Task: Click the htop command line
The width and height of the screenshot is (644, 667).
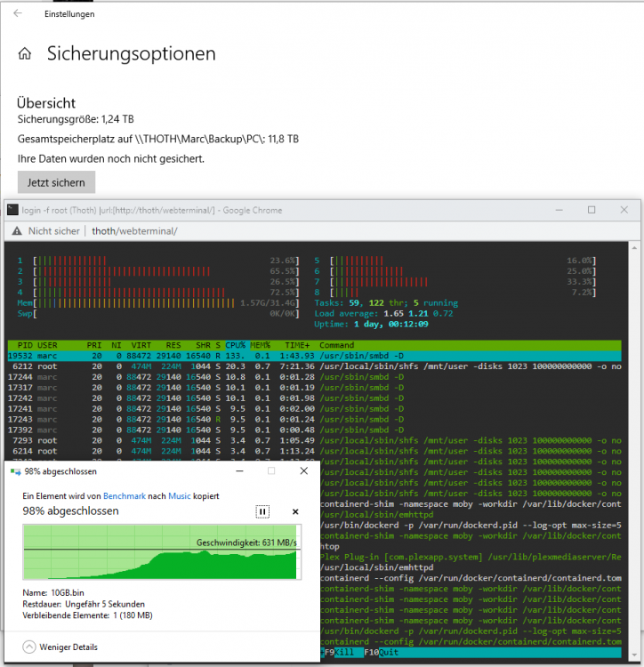Action: coord(330,546)
